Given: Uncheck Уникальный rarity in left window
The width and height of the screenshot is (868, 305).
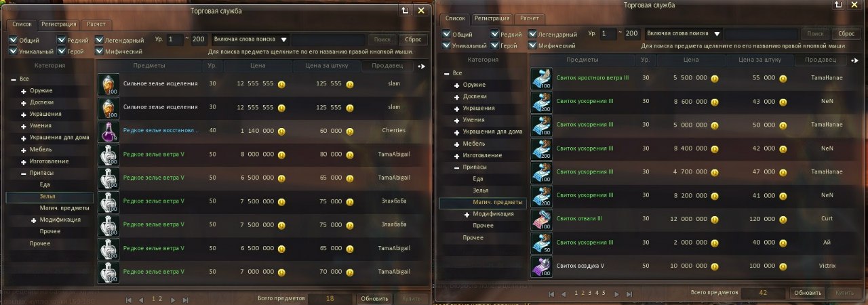Looking at the screenshot, I should coord(14,51).
